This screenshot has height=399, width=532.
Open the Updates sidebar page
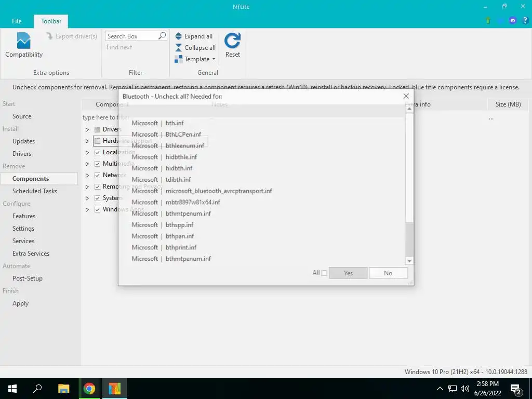[x=23, y=141]
